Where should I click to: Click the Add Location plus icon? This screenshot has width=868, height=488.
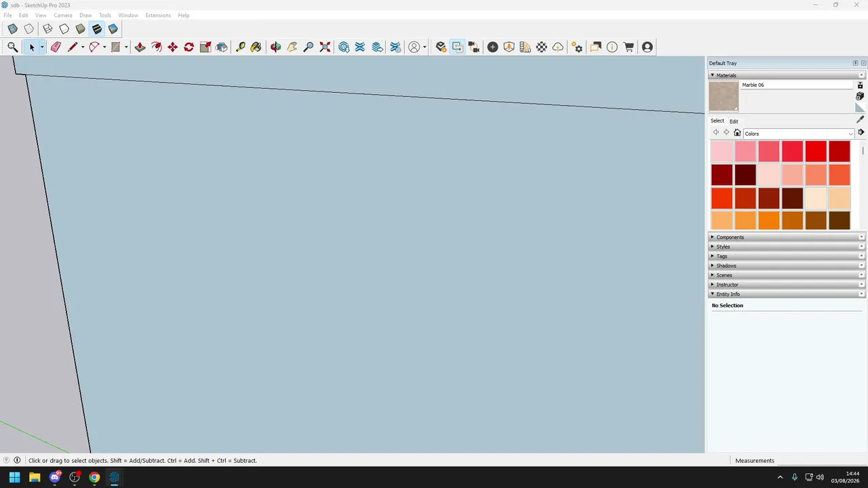coord(492,47)
